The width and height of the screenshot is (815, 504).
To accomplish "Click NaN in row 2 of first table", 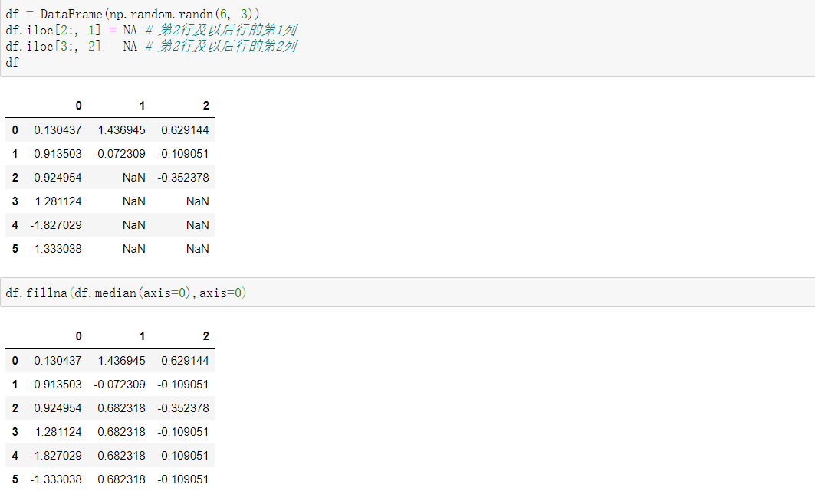I will pos(134,178).
